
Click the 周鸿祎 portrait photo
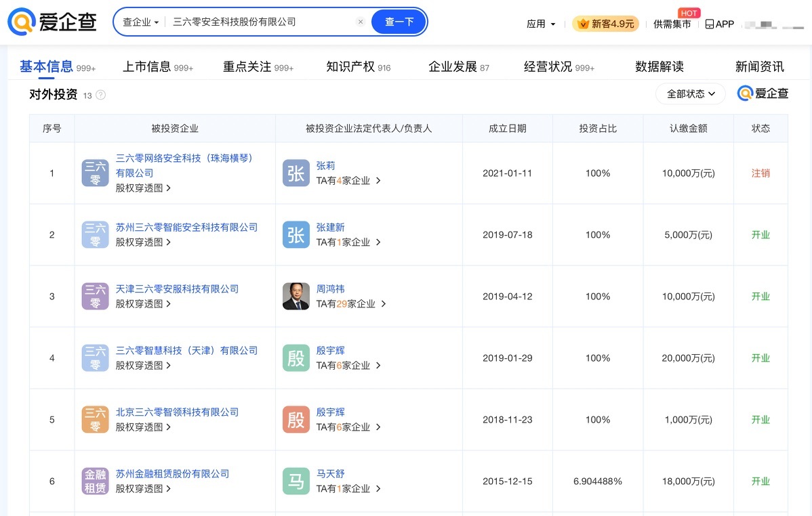[296, 297]
